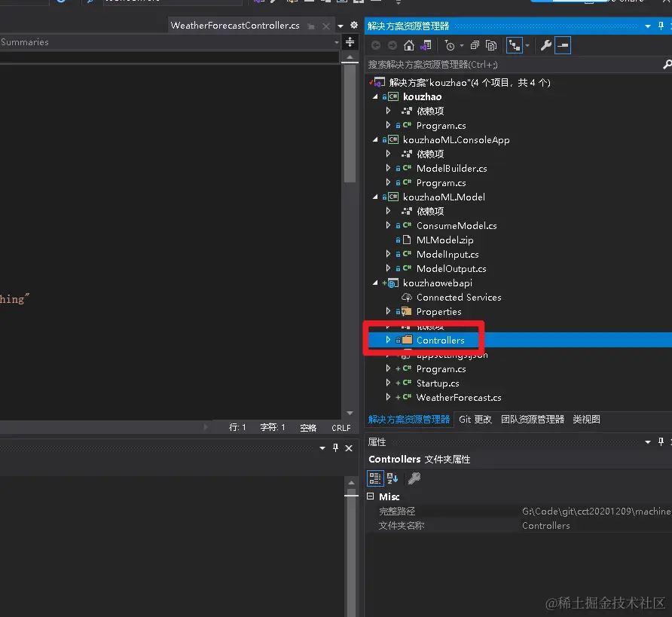
Task: Toggle the Track Active Item tree icon
Action: [x=515, y=45]
